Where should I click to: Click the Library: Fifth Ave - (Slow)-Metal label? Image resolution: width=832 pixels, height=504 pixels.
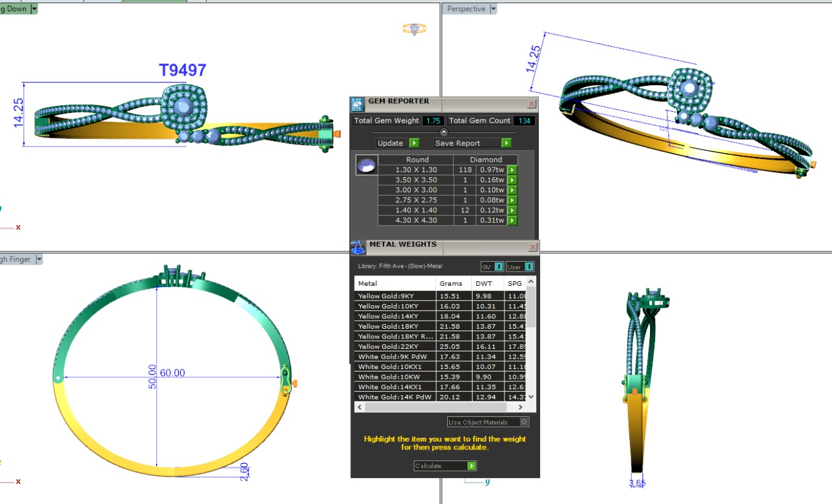(x=400, y=266)
